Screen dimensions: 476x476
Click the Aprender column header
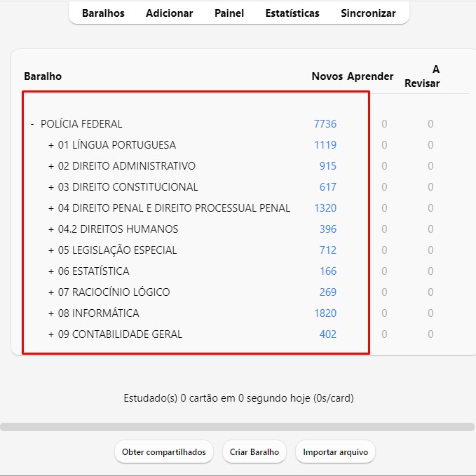point(370,76)
